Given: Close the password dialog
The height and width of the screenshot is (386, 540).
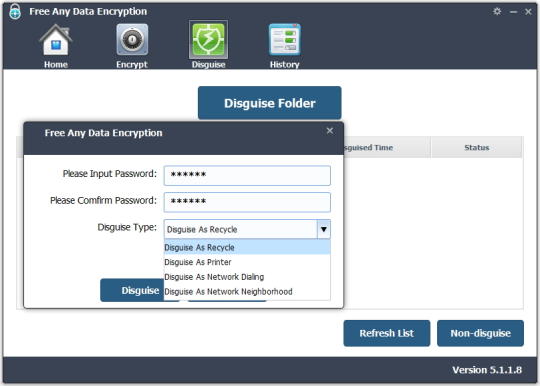Looking at the screenshot, I should coord(330,131).
